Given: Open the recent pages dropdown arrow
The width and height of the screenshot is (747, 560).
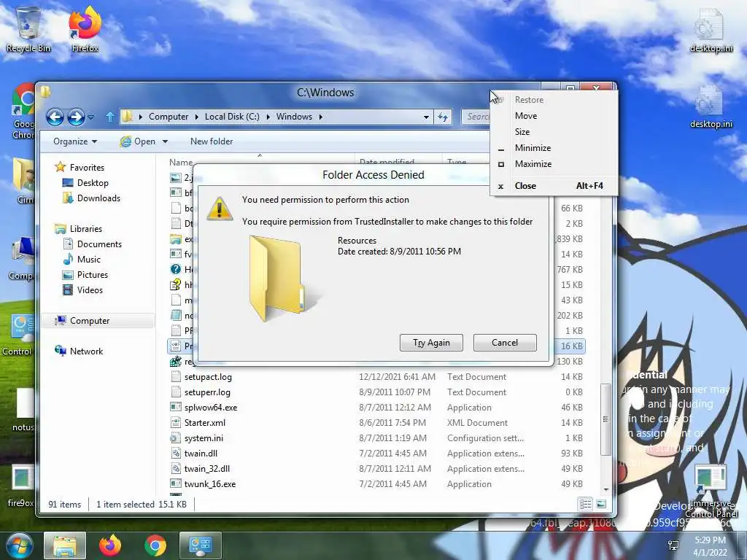Looking at the screenshot, I should [91, 117].
